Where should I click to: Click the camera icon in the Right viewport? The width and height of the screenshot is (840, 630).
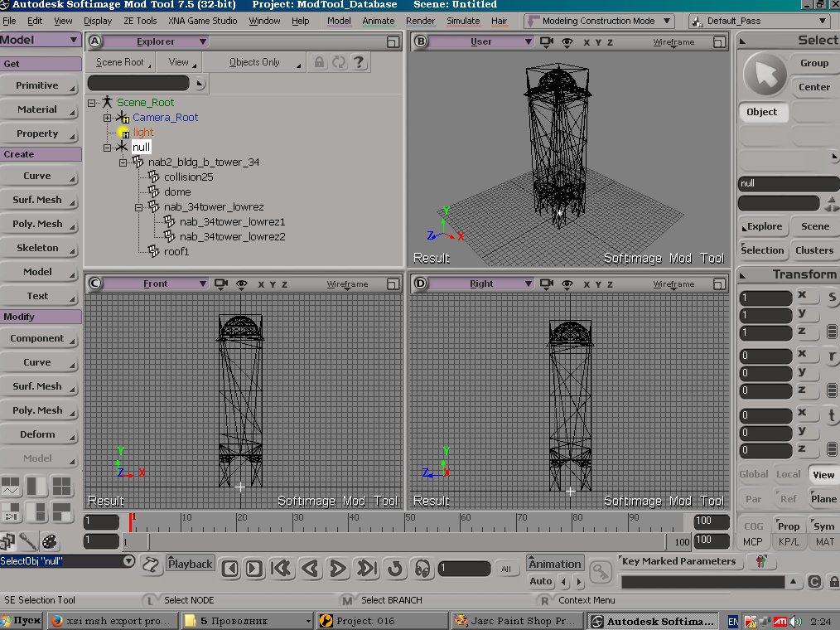(x=547, y=283)
